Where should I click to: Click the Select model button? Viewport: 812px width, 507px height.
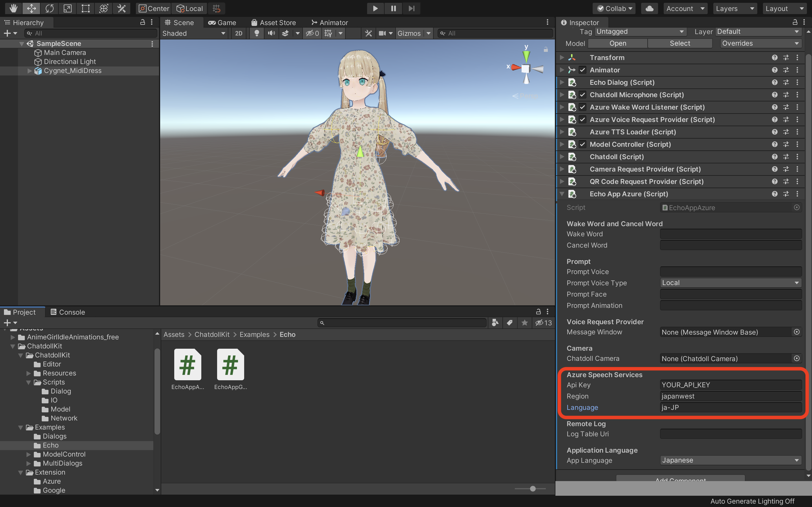(679, 43)
